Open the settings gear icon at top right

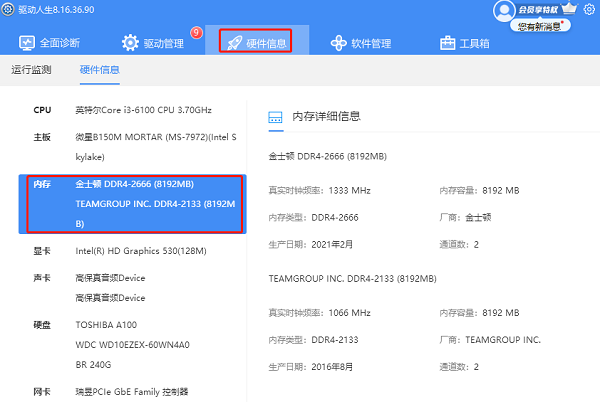pos(589,9)
